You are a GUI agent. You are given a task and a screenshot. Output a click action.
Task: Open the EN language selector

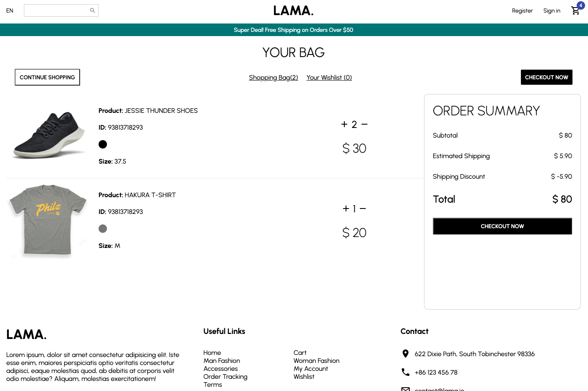tap(10, 10)
